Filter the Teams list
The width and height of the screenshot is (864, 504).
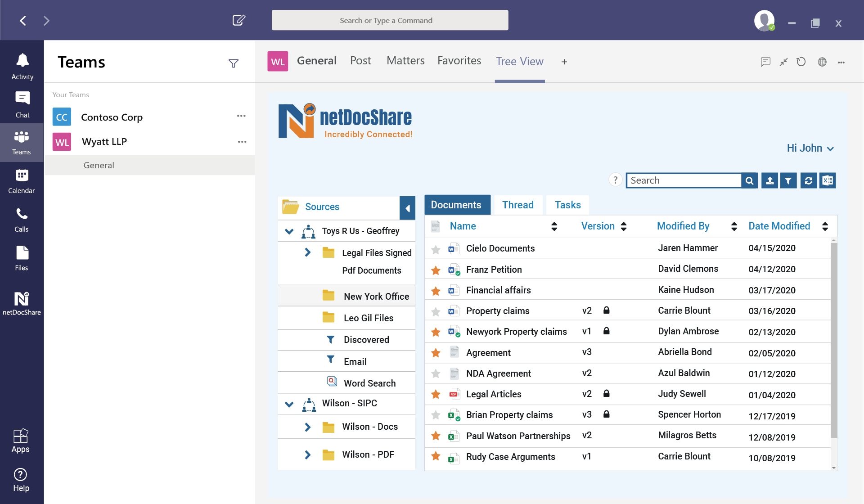tap(233, 63)
